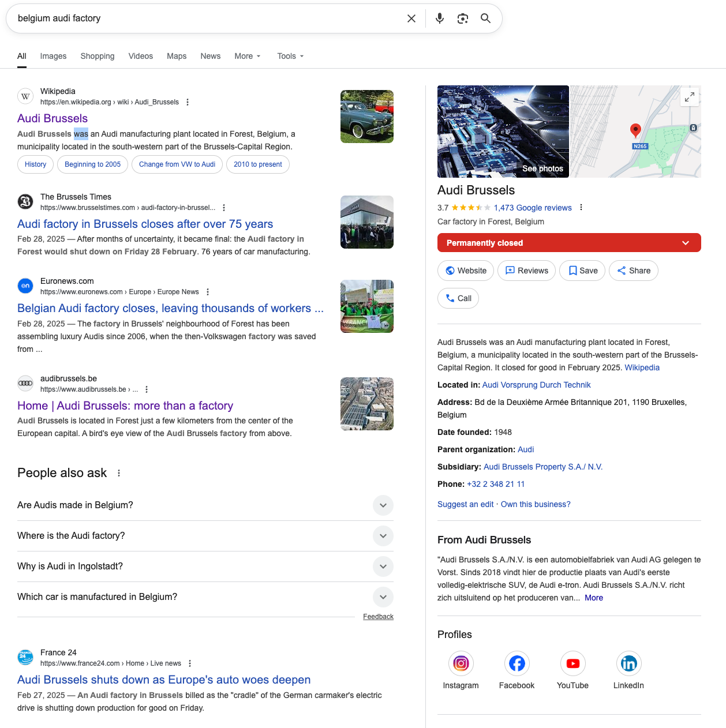Image resolution: width=726 pixels, height=728 pixels.
Task: Open search by image camera icon
Action: coord(463,18)
